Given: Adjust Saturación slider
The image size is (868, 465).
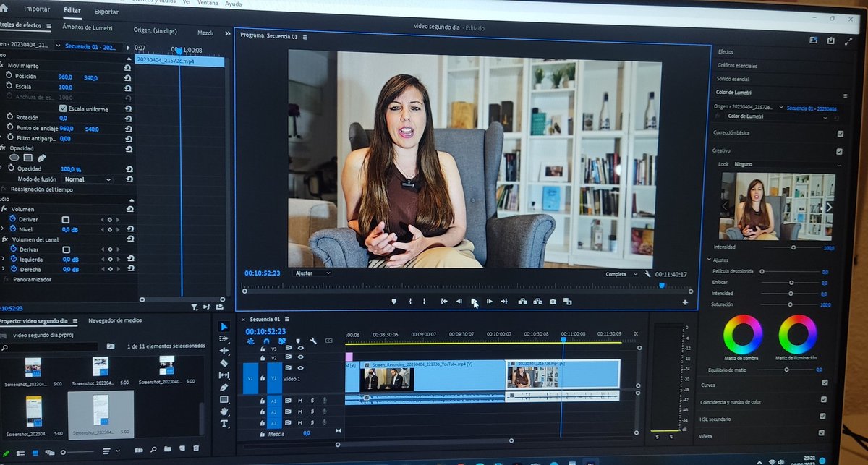Looking at the screenshot, I should tap(791, 305).
